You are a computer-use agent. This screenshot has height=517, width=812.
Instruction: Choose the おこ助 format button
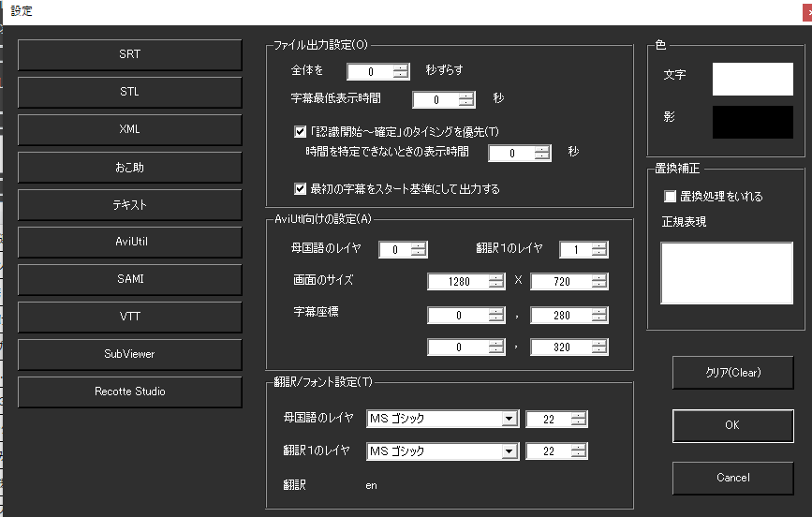[x=129, y=168]
